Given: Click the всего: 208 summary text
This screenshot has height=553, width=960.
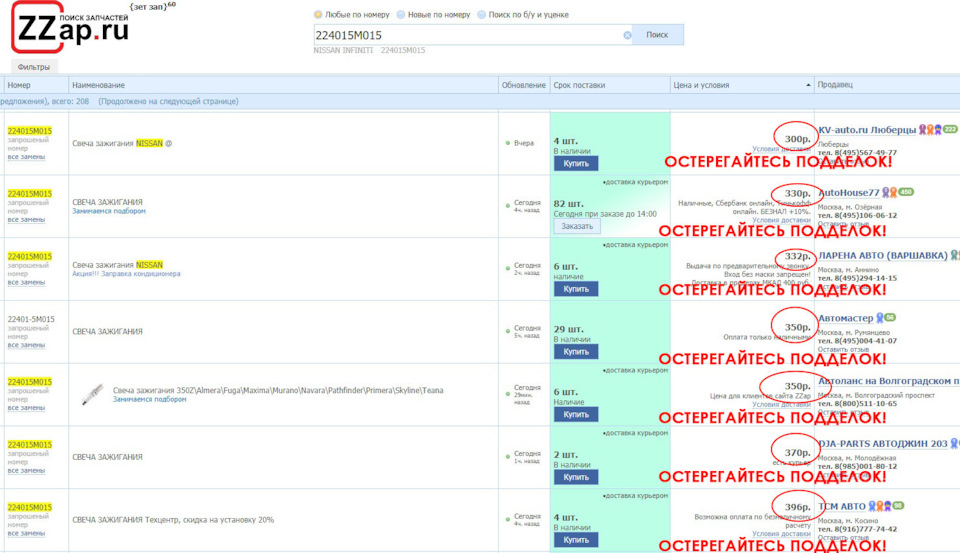Looking at the screenshot, I should (x=70, y=102).
